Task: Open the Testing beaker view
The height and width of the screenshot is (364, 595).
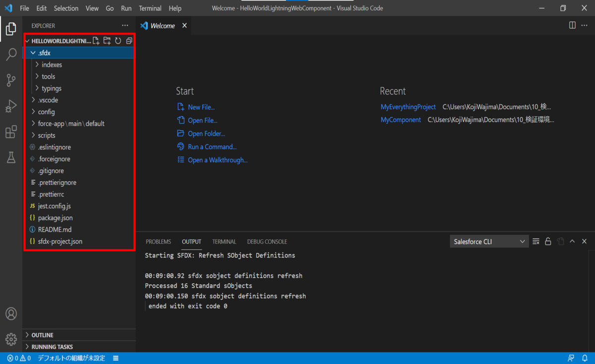Action: [11, 157]
